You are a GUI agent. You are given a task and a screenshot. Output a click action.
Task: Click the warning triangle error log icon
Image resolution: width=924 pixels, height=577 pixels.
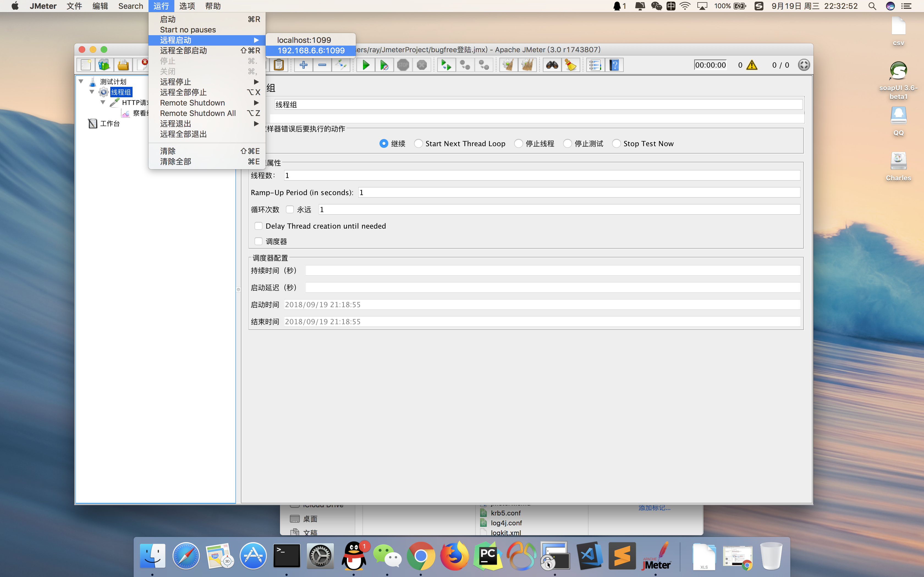[752, 65]
